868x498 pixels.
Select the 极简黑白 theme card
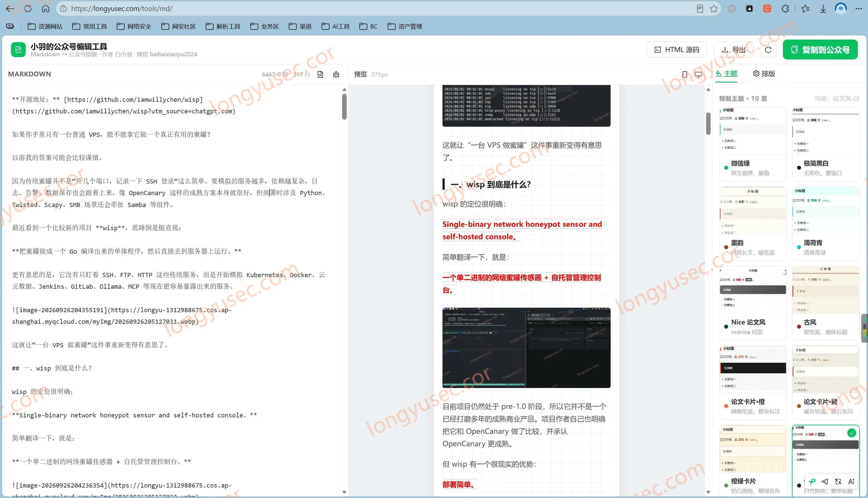click(x=826, y=144)
